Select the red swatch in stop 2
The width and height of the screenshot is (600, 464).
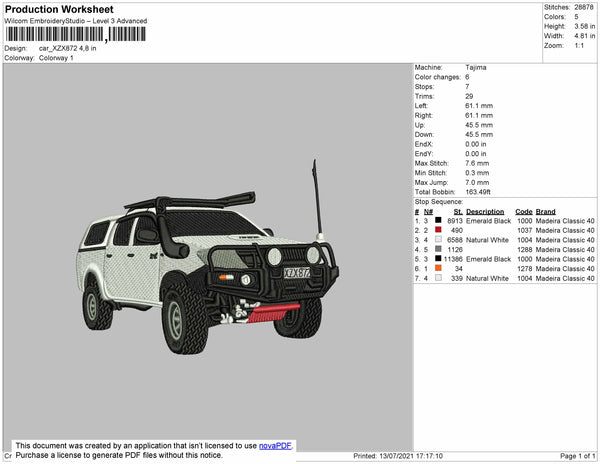click(x=438, y=230)
